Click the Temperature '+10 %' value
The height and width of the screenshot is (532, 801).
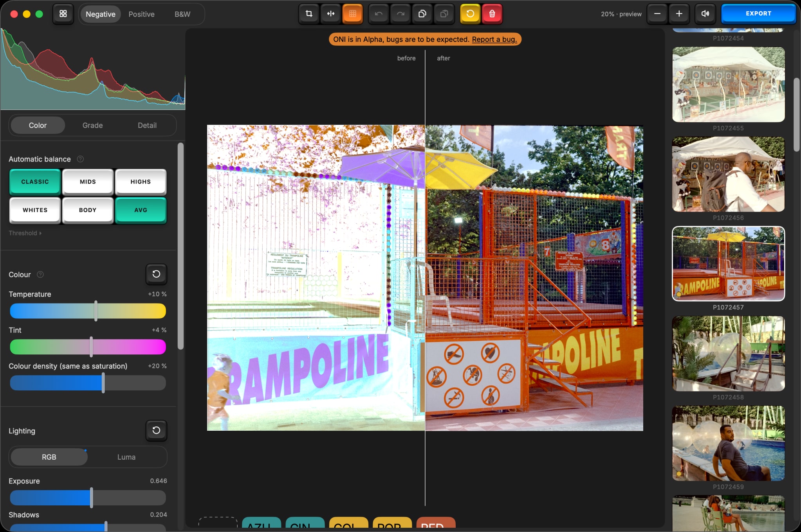click(x=157, y=294)
